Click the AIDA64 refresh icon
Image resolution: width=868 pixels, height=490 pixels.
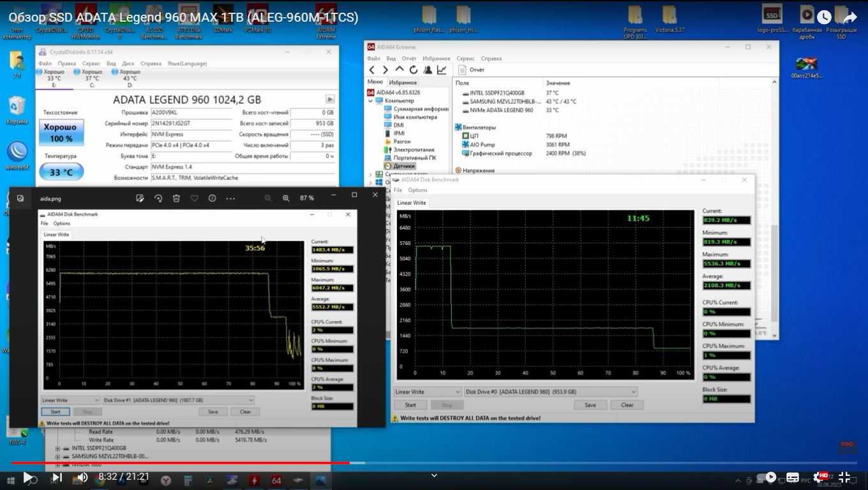[x=414, y=70]
